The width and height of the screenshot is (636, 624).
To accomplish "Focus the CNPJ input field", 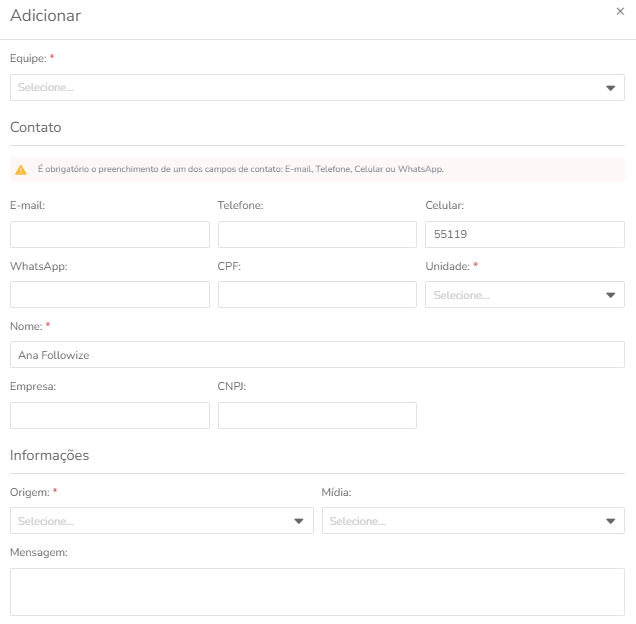I will [x=317, y=415].
